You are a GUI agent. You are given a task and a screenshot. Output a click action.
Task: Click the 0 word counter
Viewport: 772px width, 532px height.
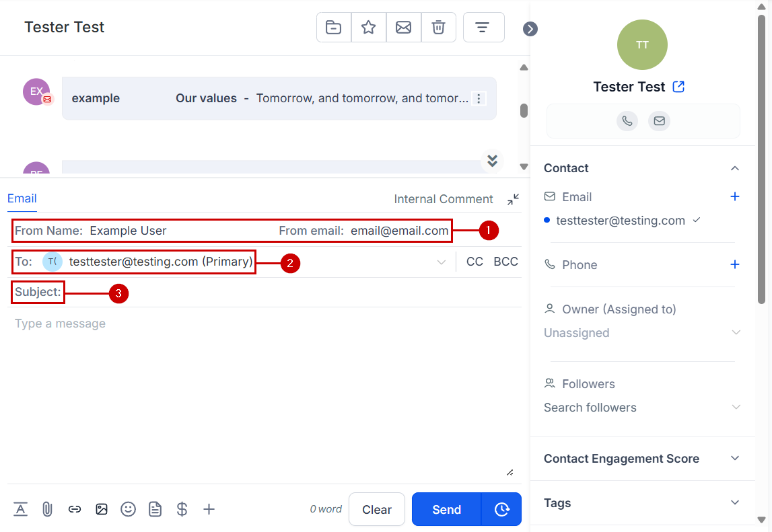tap(326, 509)
